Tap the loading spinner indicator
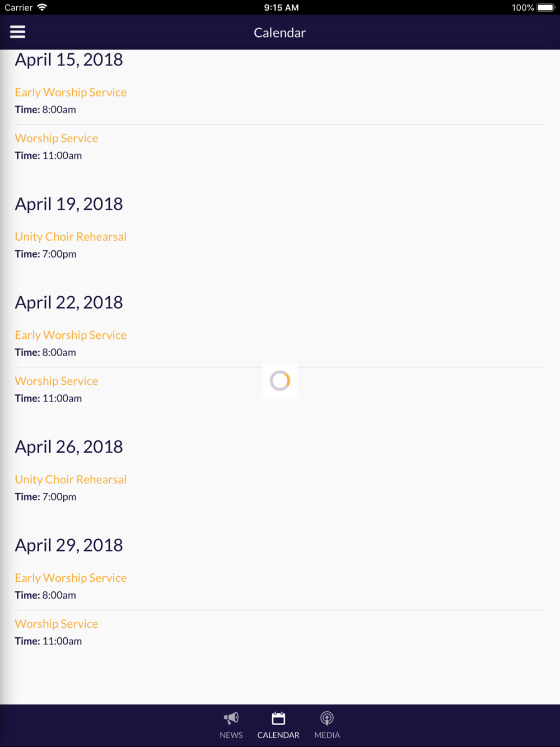Image resolution: width=560 pixels, height=747 pixels. click(x=280, y=381)
